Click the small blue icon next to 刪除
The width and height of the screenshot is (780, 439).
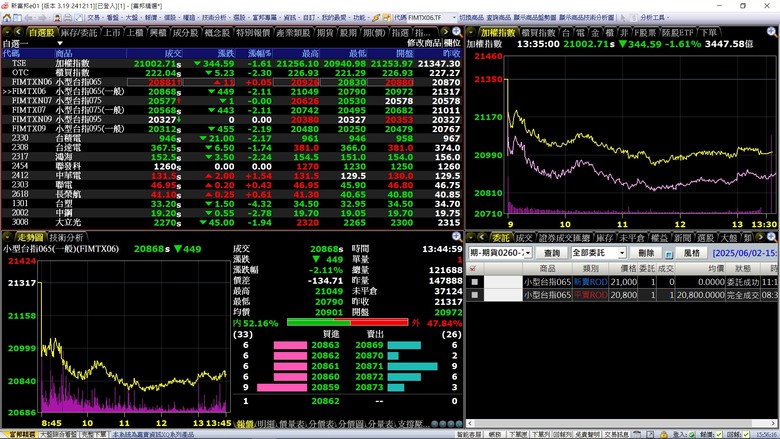point(669,254)
